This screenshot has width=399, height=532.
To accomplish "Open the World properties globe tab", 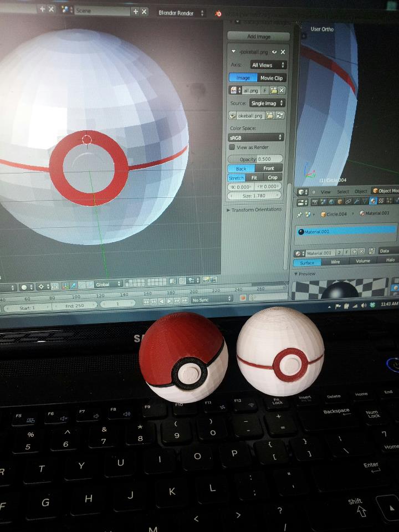I will coord(331,202).
